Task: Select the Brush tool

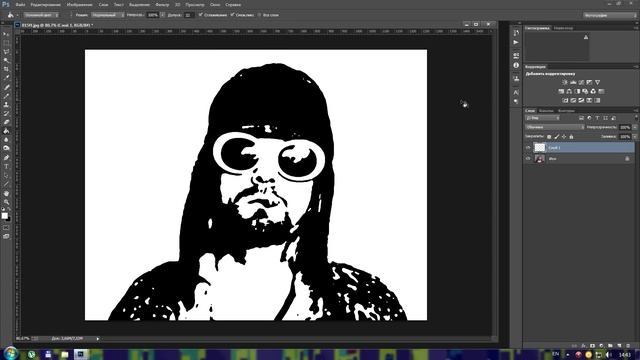Action: point(6,96)
